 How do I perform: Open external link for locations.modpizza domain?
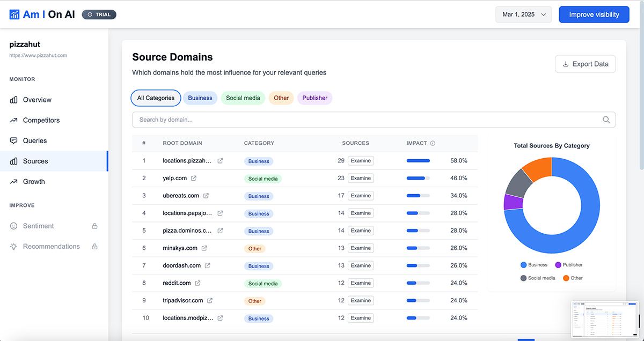click(220, 318)
